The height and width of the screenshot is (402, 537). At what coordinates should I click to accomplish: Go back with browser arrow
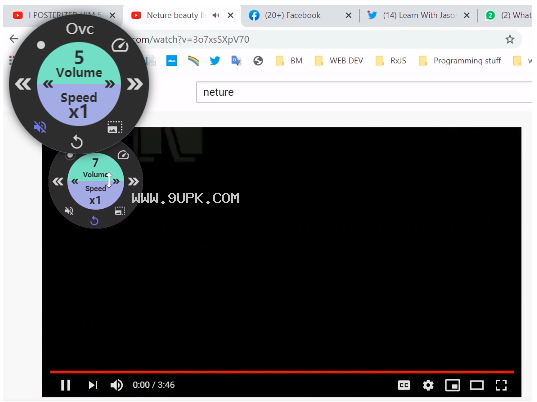click(x=14, y=39)
